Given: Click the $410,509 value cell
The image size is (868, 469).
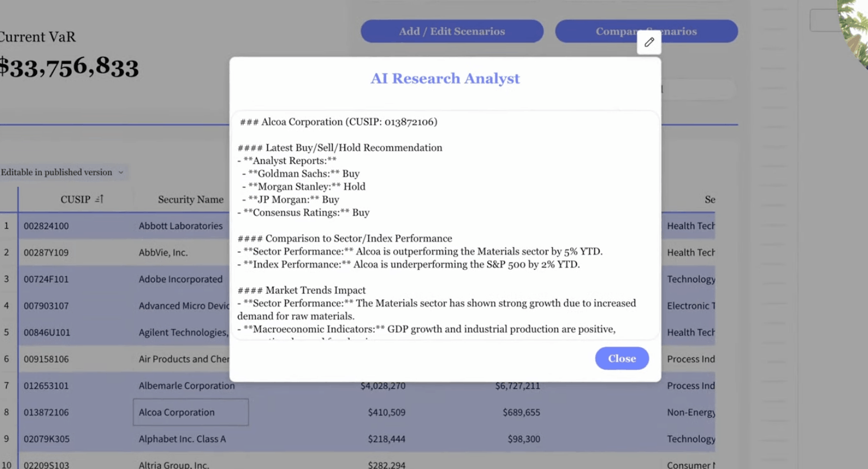Looking at the screenshot, I should (386, 412).
